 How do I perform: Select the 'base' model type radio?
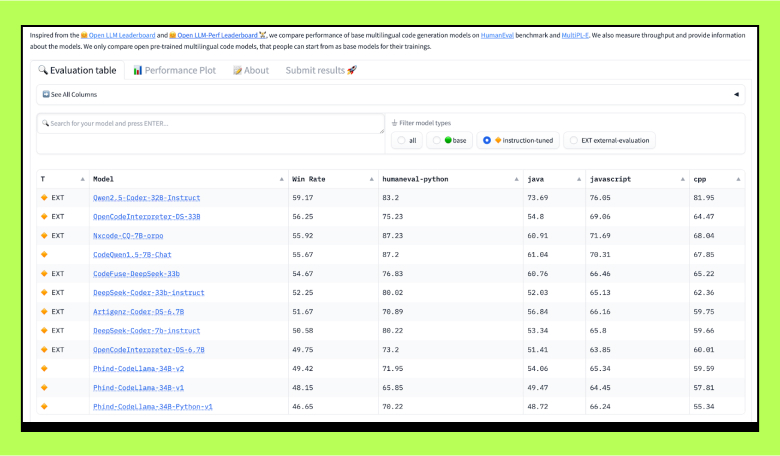click(x=437, y=140)
